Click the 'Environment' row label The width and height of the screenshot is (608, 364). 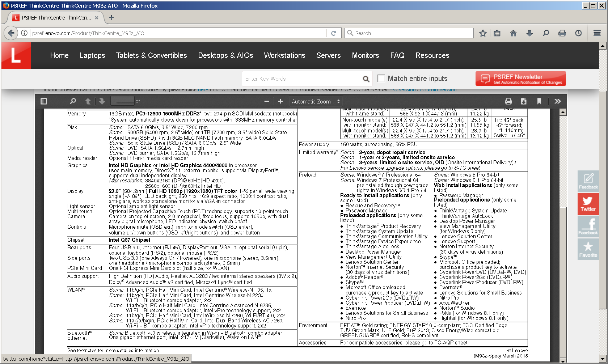313,325
